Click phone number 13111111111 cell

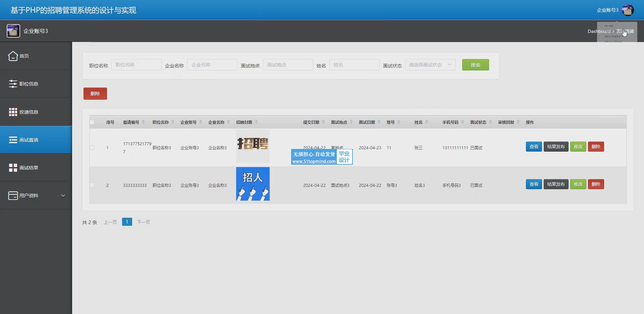[455, 148]
